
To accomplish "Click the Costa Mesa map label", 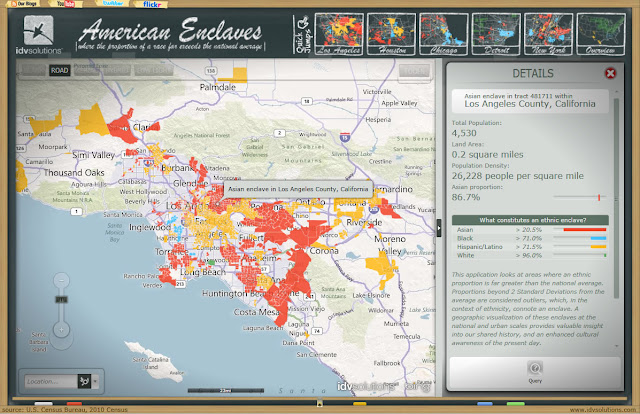I will (x=256, y=312).
